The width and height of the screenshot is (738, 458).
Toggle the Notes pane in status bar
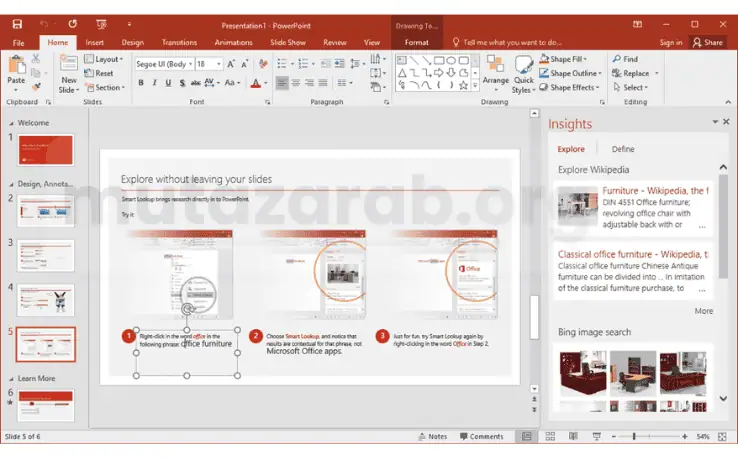click(432, 437)
